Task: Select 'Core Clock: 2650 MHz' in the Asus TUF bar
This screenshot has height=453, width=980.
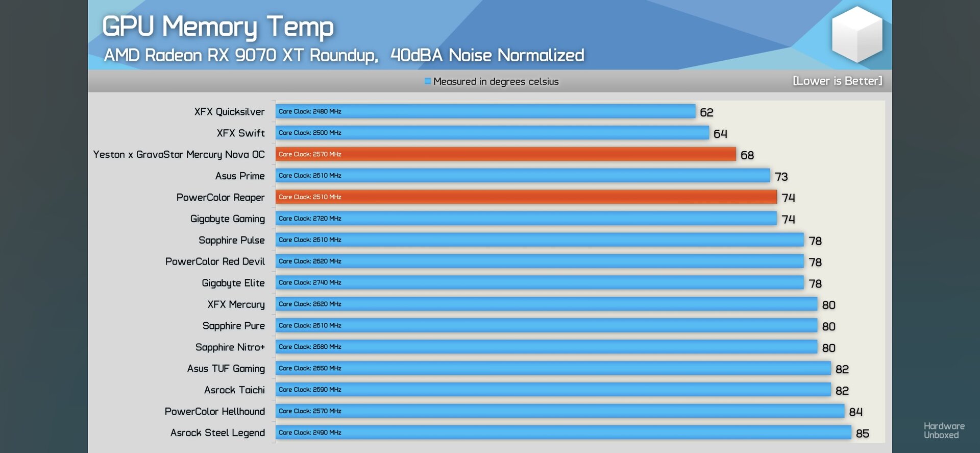Action: [x=310, y=368]
